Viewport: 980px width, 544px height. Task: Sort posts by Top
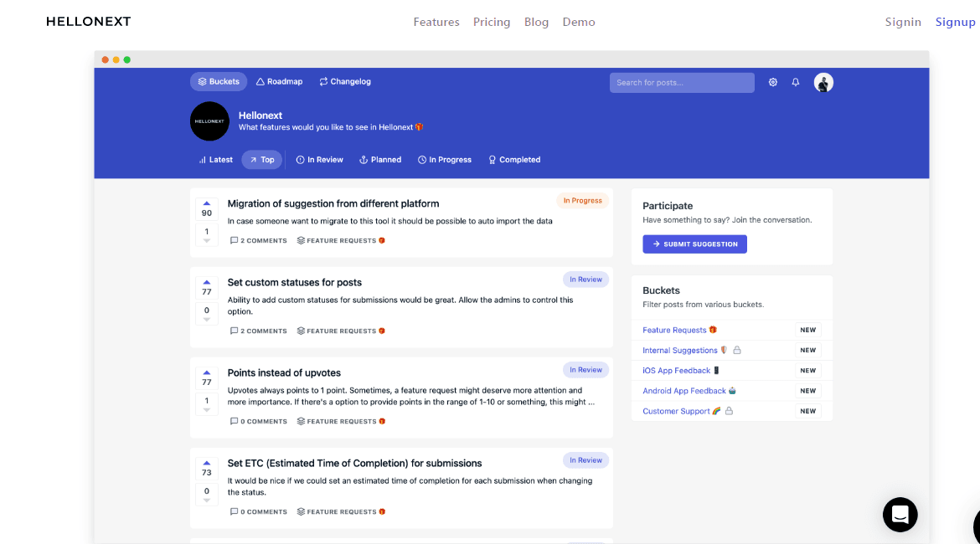pos(262,160)
